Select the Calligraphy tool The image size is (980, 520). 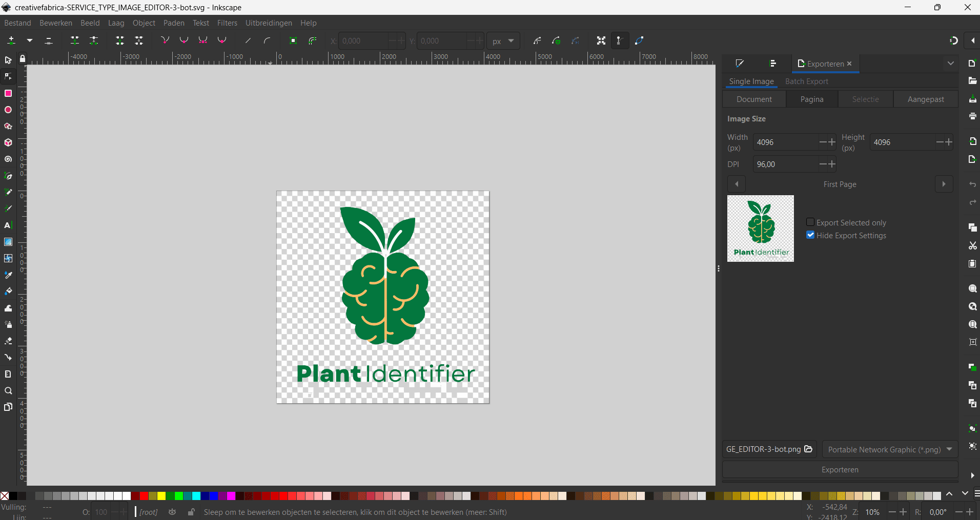(x=8, y=209)
